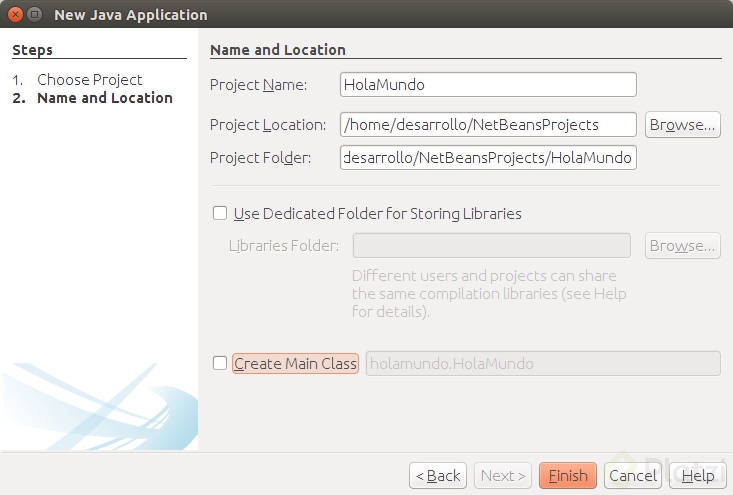Click the disabled Libraries Folder field

point(491,245)
